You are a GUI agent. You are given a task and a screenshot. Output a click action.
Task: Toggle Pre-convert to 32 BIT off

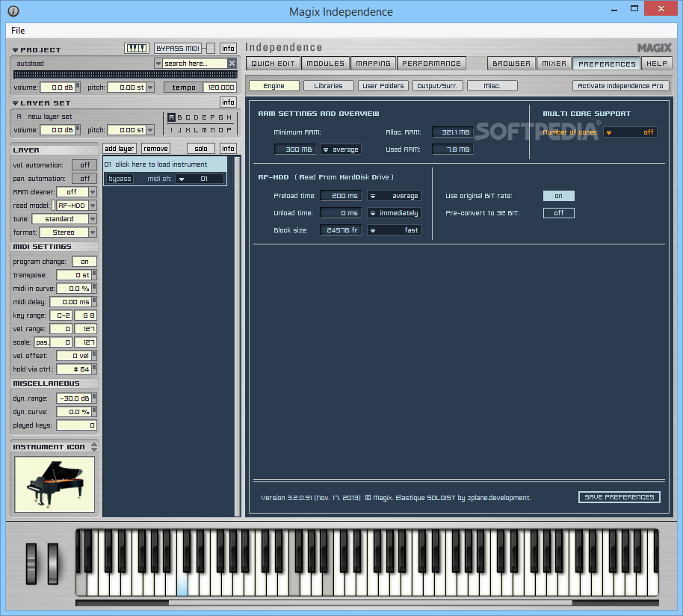(x=558, y=213)
